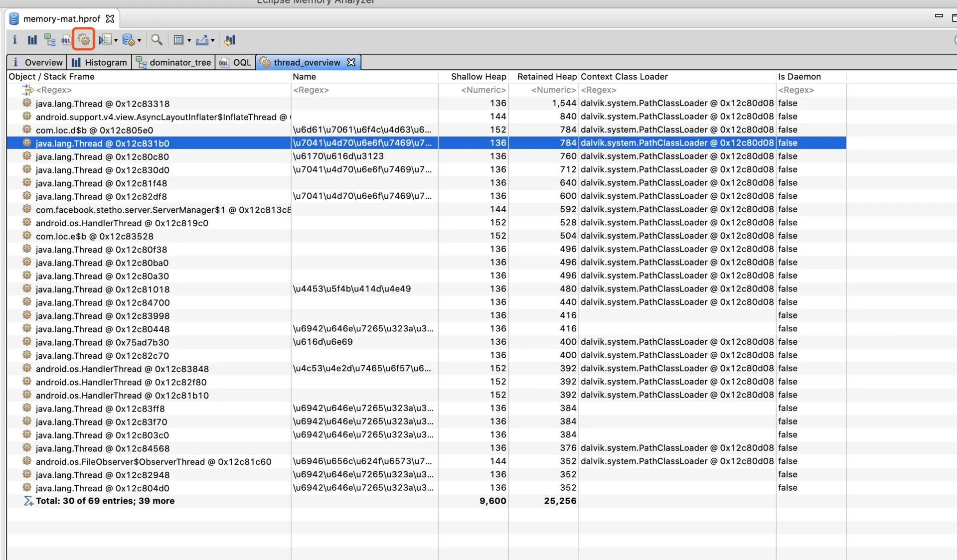Open the OQL query toolbar icon
Screen dimensions: 957x560
(66, 40)
